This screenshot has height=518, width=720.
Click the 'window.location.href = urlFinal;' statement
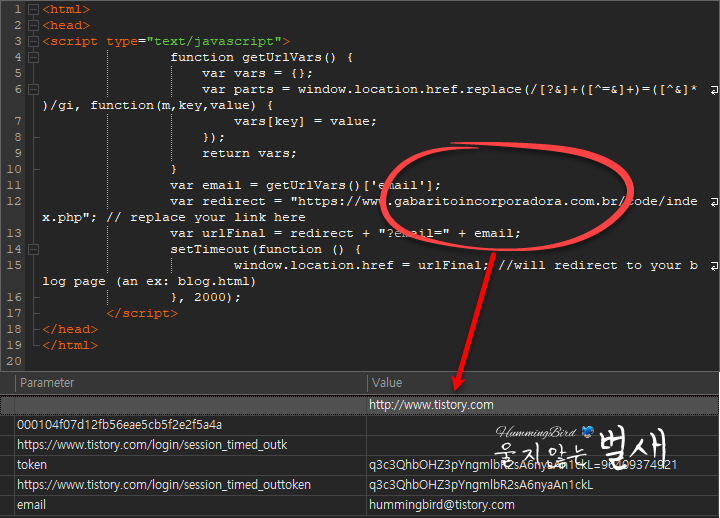(x=361, y=265)
